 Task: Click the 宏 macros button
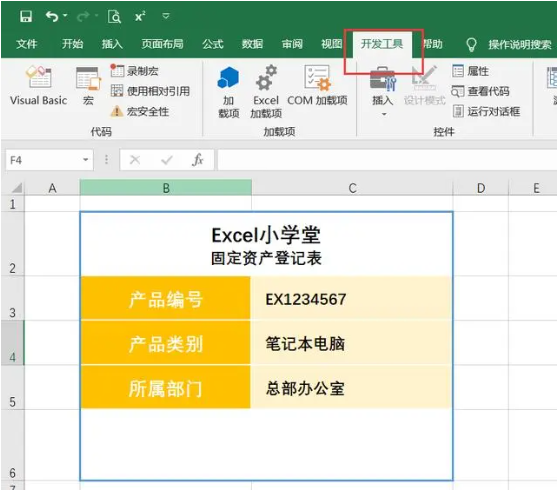88,86
